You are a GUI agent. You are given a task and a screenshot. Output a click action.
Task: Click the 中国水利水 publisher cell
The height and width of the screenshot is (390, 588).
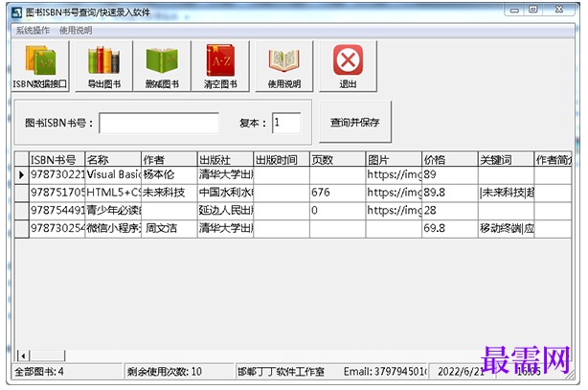(225, 193)
